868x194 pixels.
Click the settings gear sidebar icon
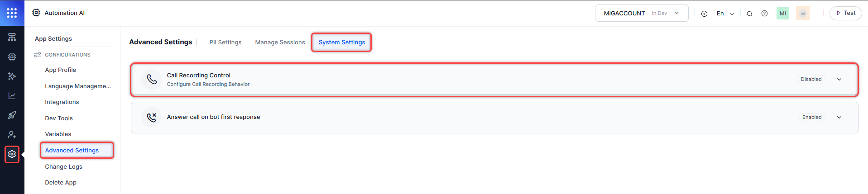[x=12, y=154]
